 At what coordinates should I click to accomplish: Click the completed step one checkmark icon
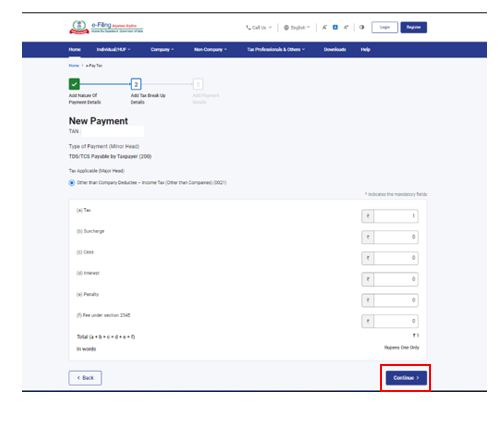74,84
